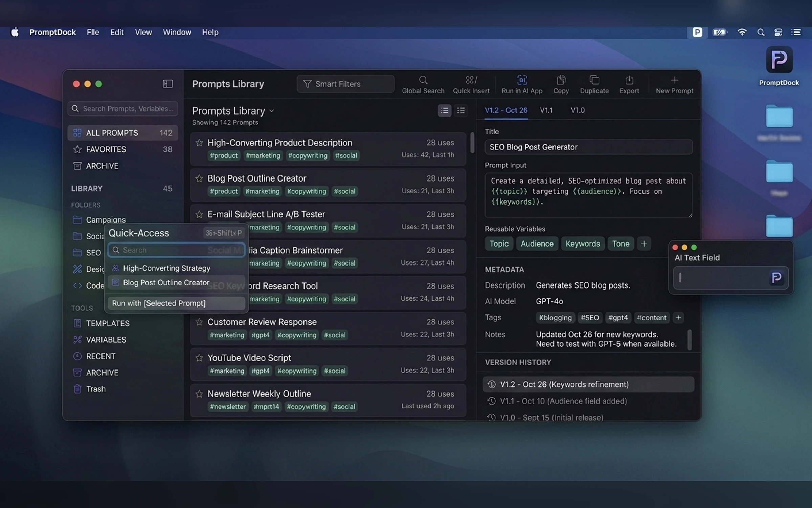The height and width of the screenshot is (508, 812).
Task: Open macOS Spotlight search icon
Action: pyautogui.click(x=761, y=32)
